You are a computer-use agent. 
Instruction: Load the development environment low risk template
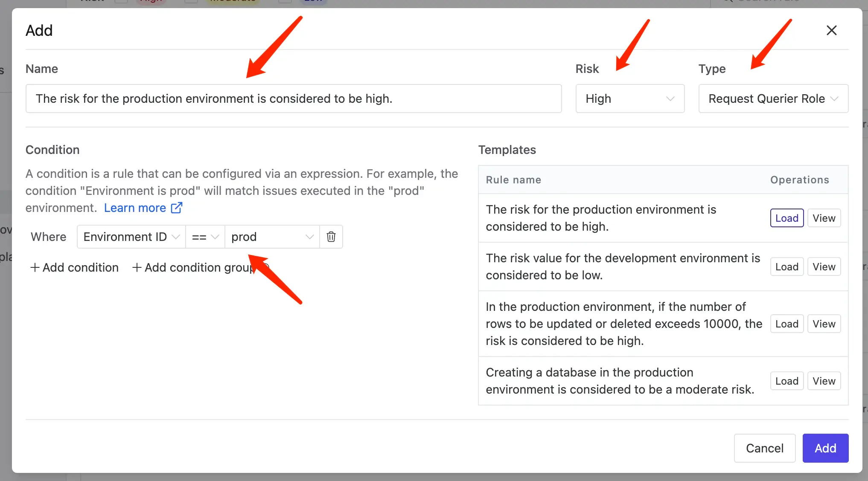click(786, 267)
